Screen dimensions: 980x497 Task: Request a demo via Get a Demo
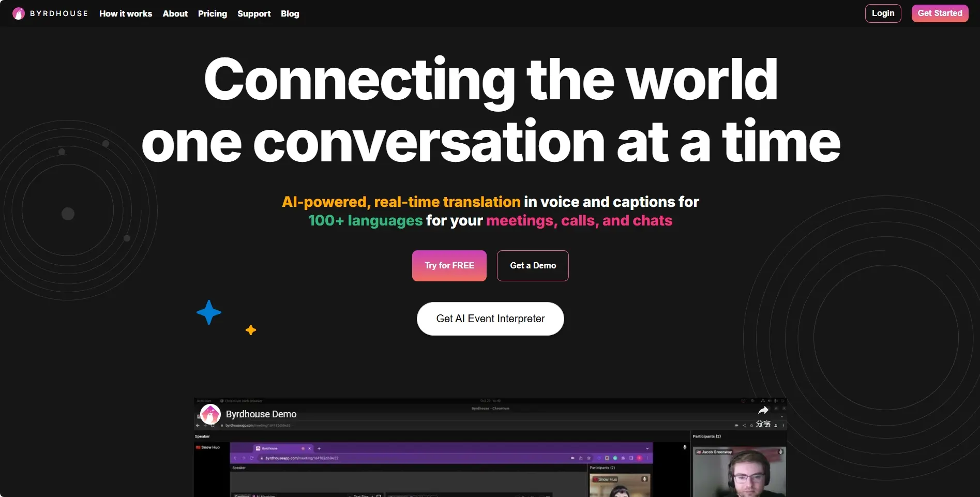[533, 266]
